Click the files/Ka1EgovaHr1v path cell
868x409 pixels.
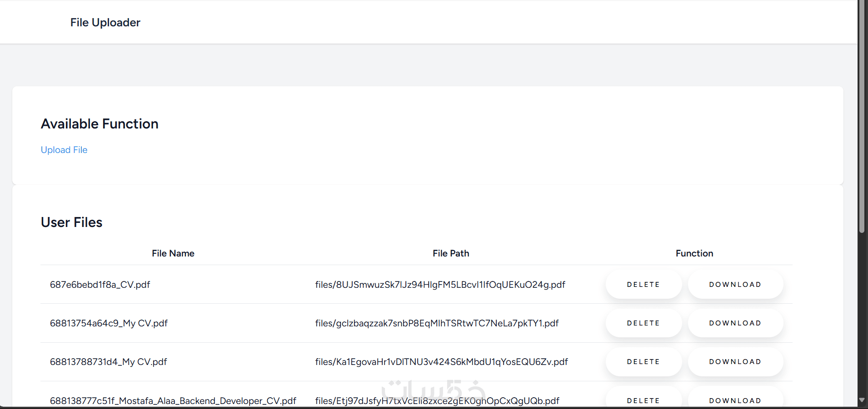pyautogui.click(x=441, y=362)
